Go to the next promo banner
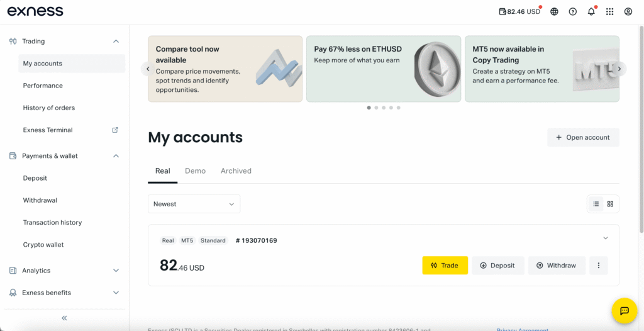 (x=619, y=69)
